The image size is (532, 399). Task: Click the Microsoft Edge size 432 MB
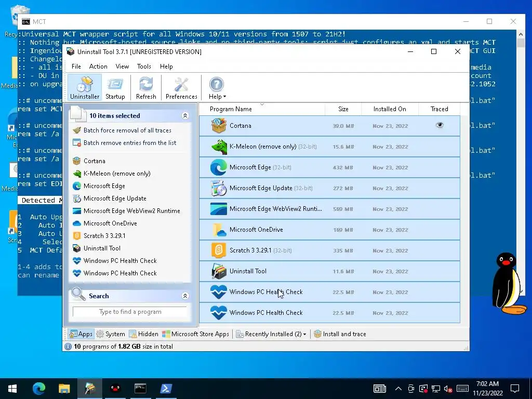point(343,168)
